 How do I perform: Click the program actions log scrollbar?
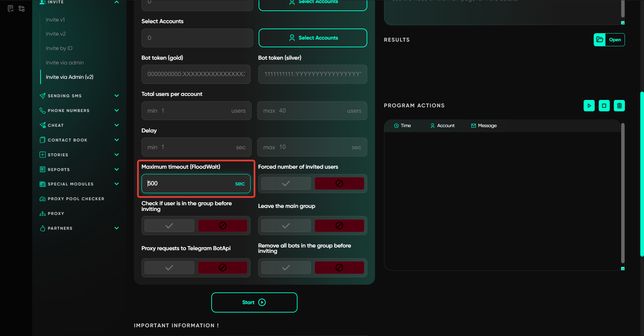tap(623, 193)
